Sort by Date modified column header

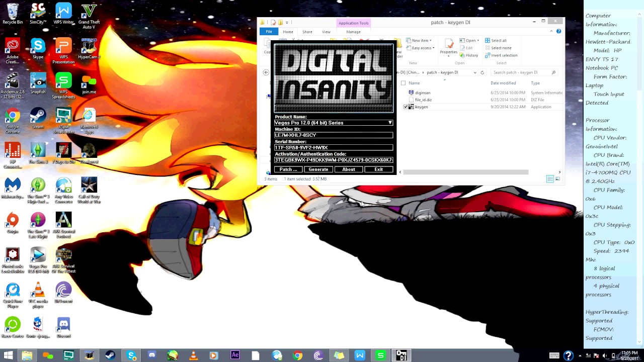pyautogui.click(x=503, y=83)
